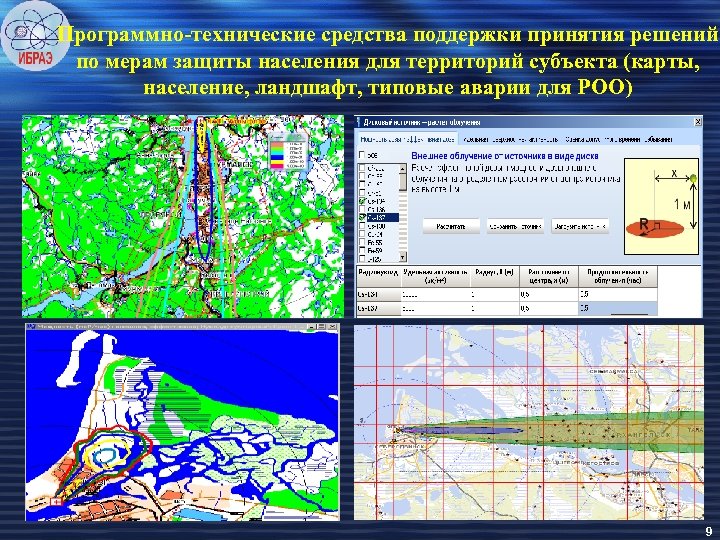
Task: Click the radius cell in the Cs-137 row
Action: [495, 309]
